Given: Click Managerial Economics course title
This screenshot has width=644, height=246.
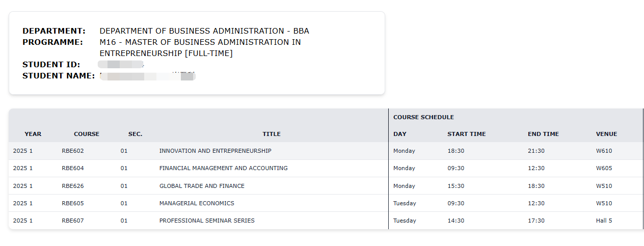Looking at the screenshot, I should click(197, 203).
